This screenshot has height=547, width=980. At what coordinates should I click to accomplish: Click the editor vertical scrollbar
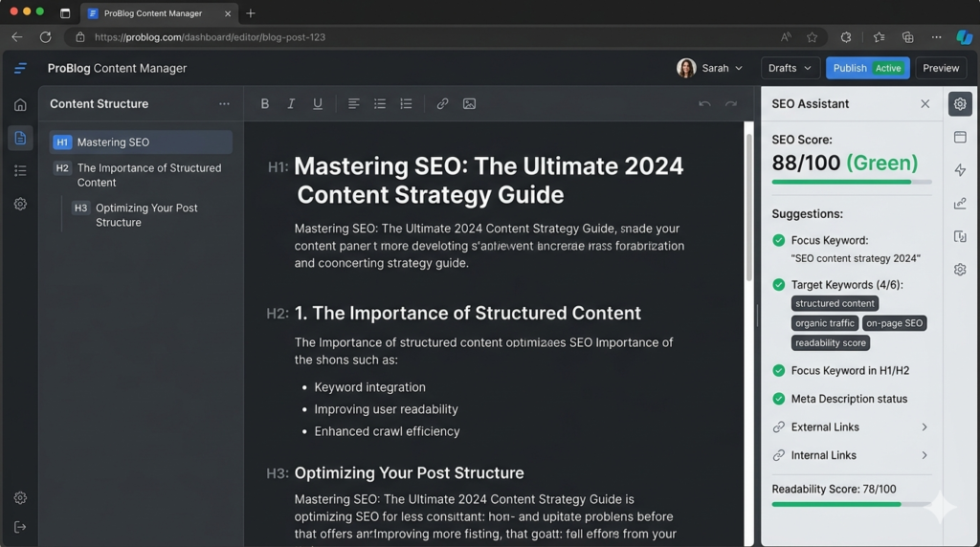[x=748, y=206]
